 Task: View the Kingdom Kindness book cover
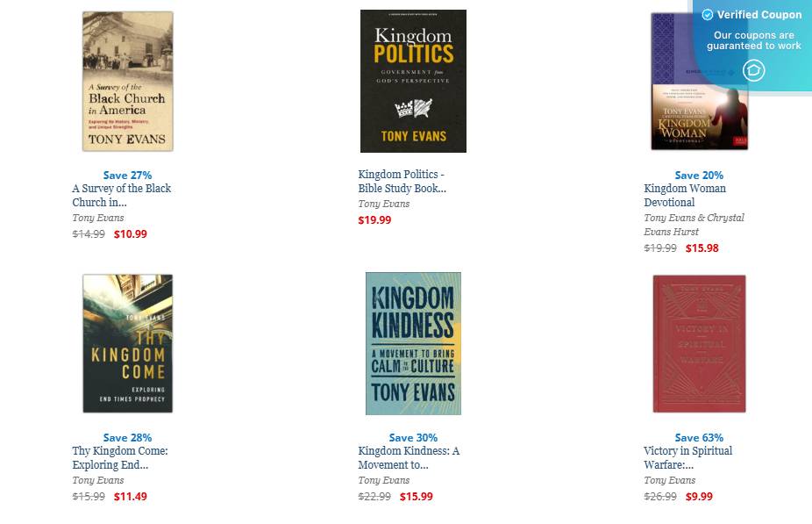(x=413, y=344)
